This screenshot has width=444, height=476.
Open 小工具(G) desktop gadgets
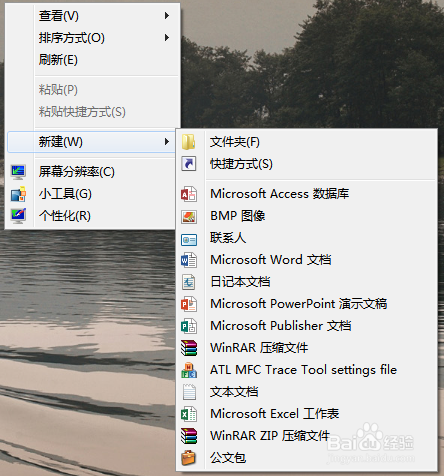pos(91,194)
